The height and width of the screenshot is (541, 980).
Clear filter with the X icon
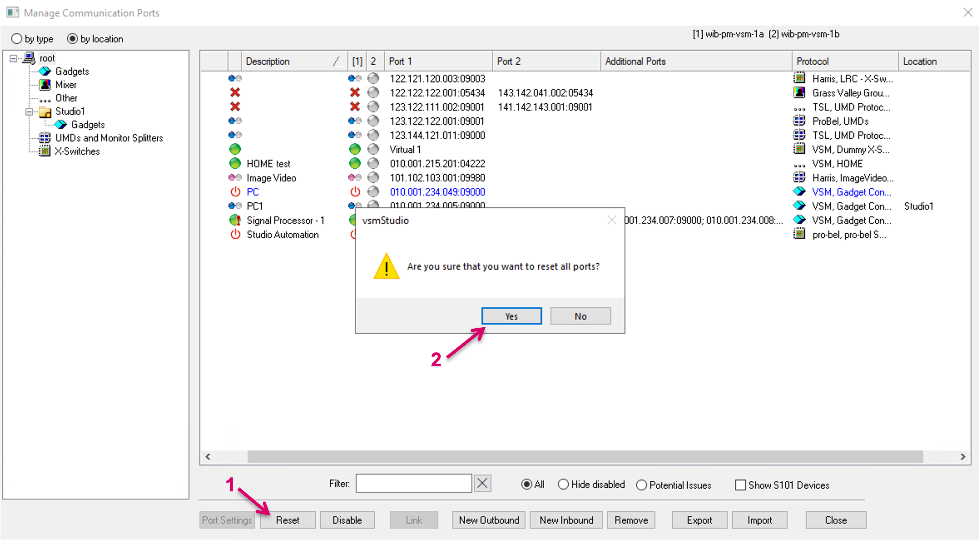pos(482,484)
